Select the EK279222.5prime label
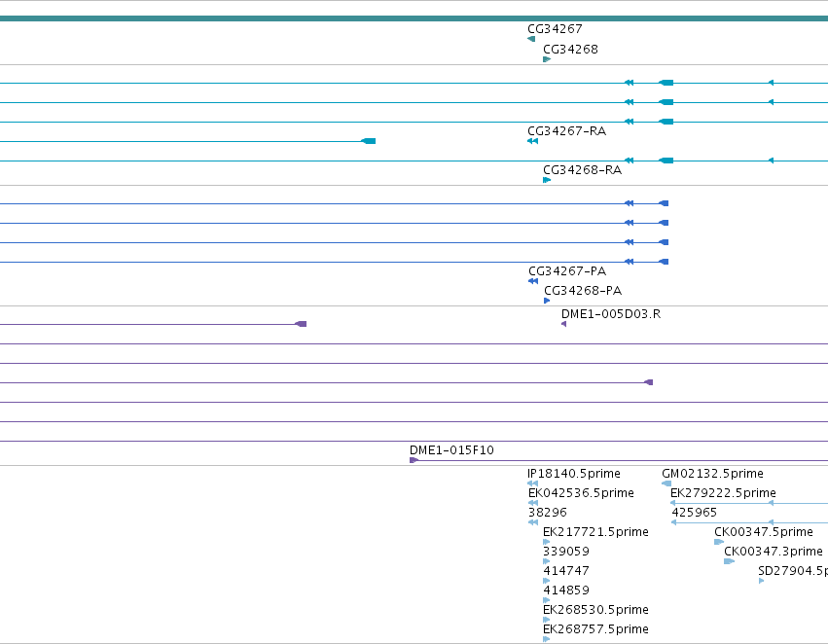Screen dimensions: 828x644 click(x=723, y=493)
